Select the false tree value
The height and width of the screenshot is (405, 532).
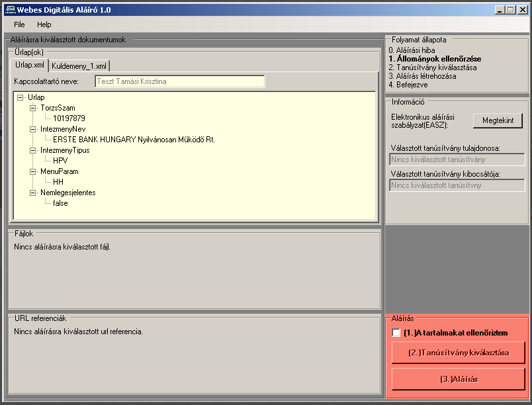[x=60, y=203]
